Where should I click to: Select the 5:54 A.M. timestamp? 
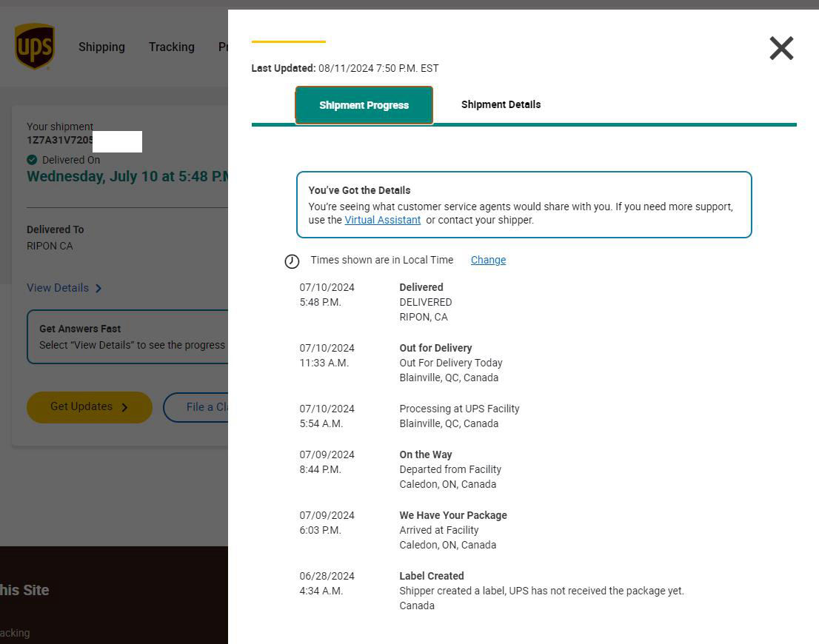(x=321, y=423)
